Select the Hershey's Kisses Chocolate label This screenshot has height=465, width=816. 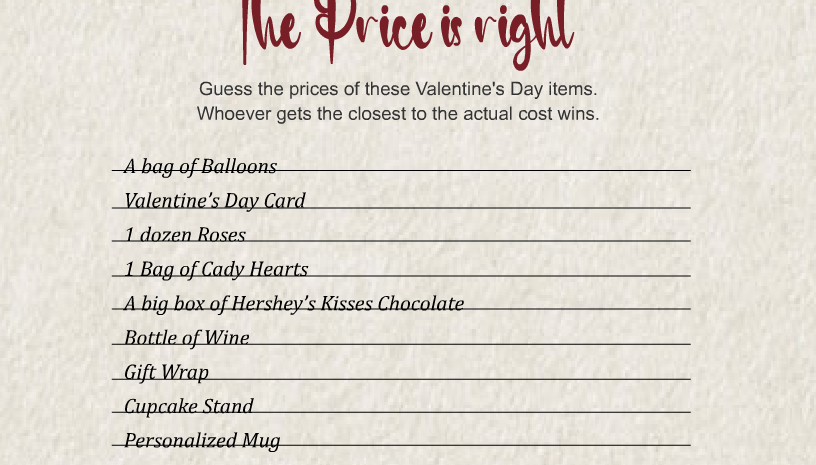coord(294,304)
